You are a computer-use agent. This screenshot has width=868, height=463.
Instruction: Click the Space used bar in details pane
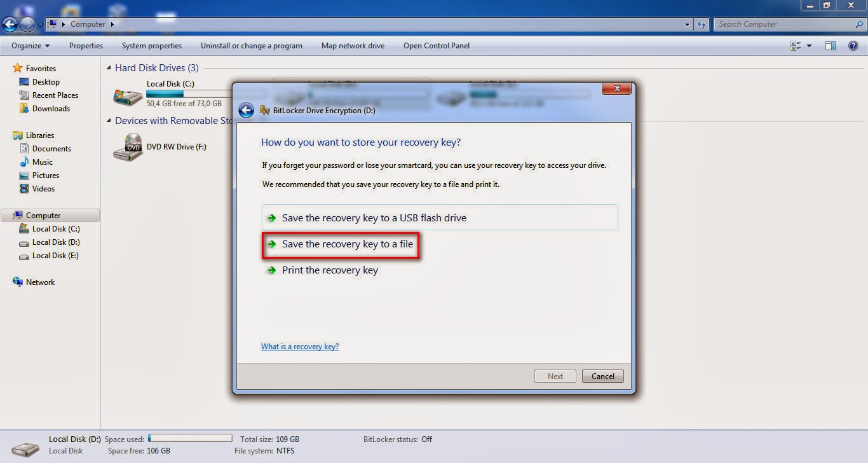tap(190, 438)
